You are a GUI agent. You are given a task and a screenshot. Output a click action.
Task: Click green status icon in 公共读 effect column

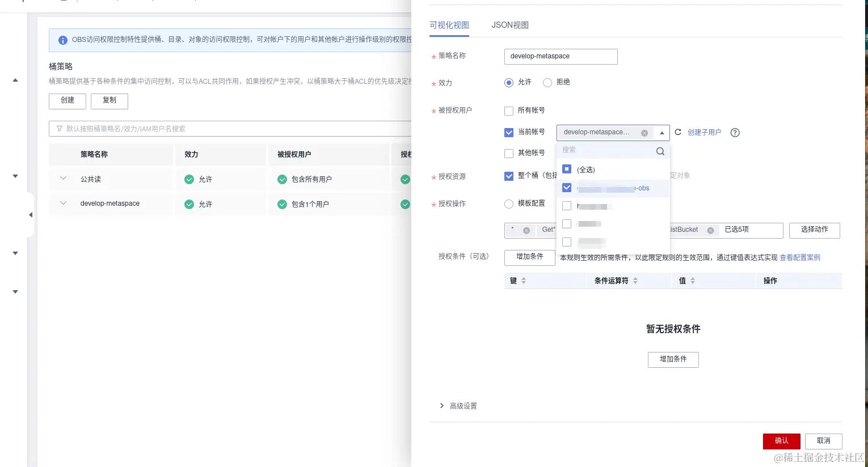(x=189, y=180)
